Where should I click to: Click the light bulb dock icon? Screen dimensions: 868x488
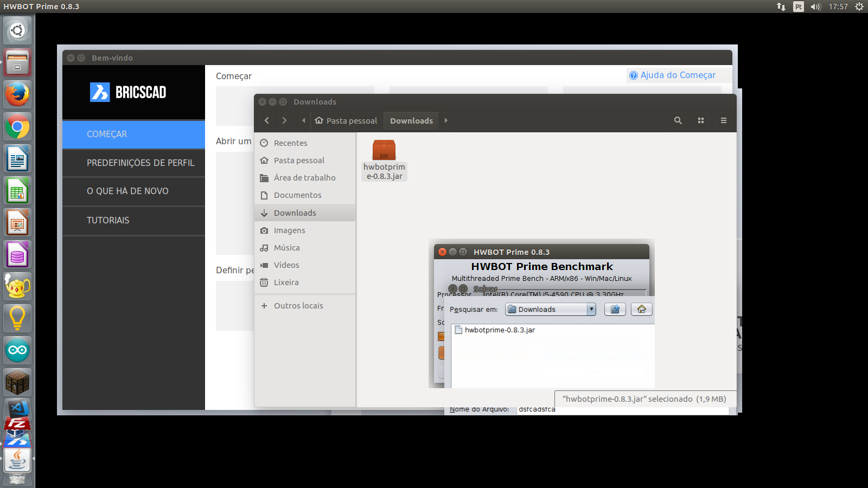[17, 318]
